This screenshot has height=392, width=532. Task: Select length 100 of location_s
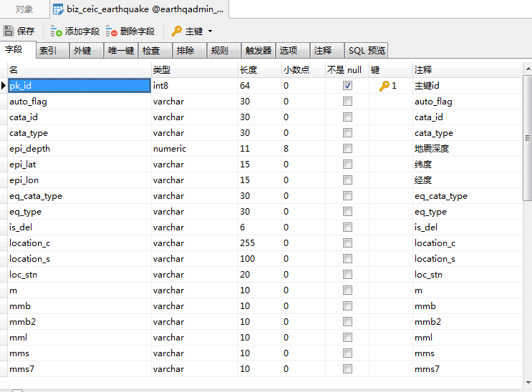tap(247, 259)
